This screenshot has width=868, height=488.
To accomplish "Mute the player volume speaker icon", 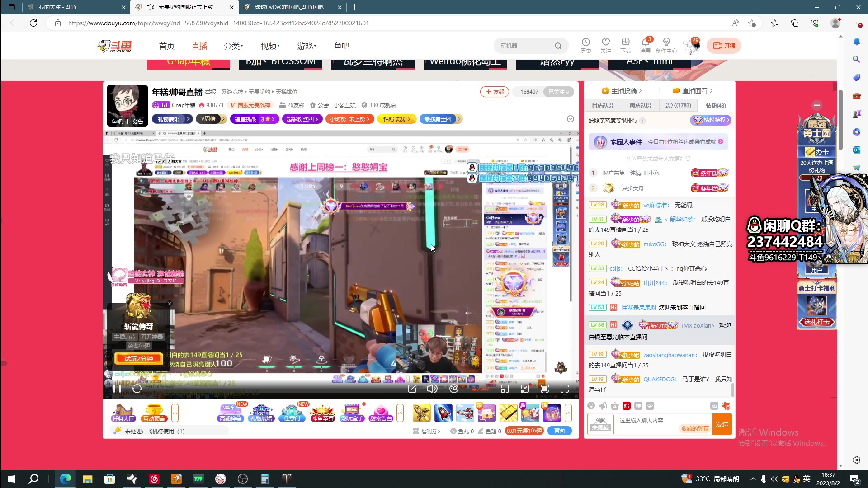I will [x=432, y=389].
